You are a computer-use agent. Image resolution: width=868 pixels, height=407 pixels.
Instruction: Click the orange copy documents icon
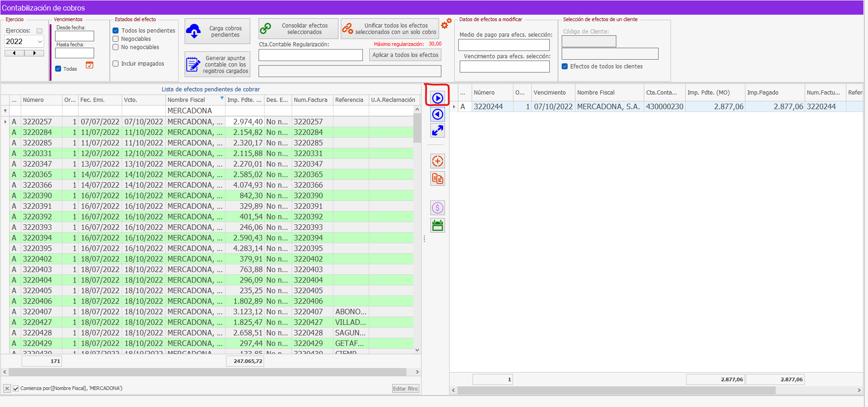point(437,178)
